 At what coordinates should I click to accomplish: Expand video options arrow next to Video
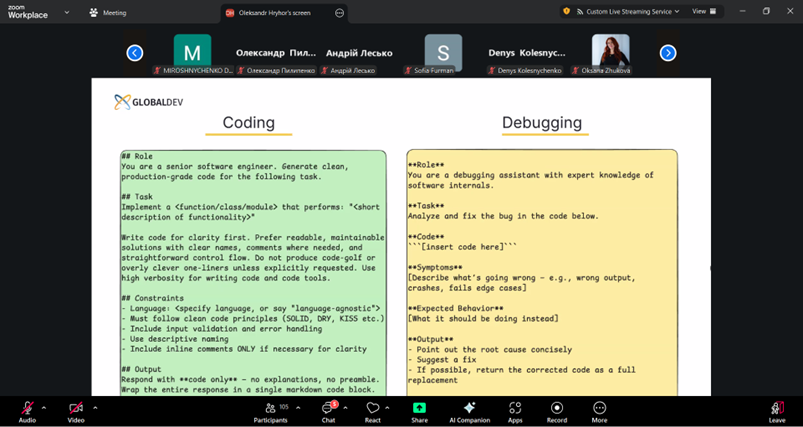(95, 407)
